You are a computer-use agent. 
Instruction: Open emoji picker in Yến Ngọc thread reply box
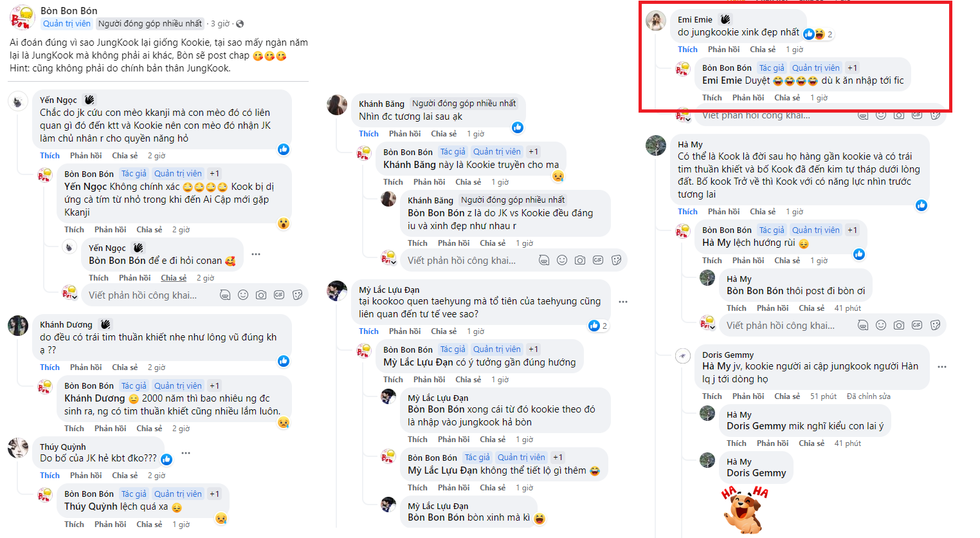243,295
